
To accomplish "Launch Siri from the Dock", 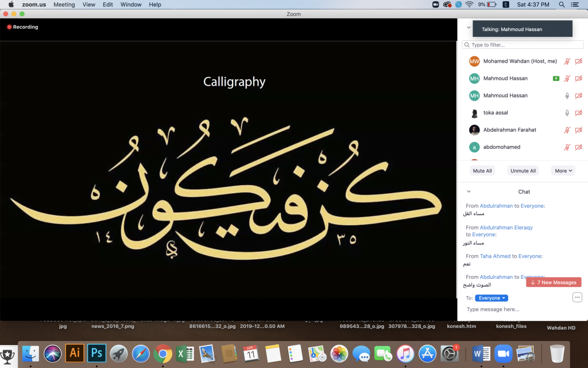I will (x=52, y=354).
